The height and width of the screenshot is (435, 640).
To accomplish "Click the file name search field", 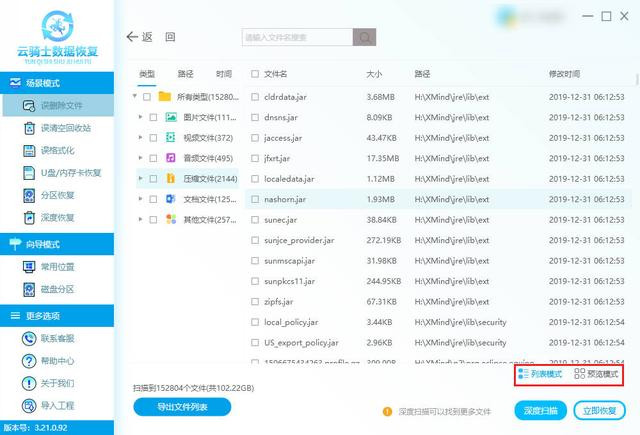I will 297,37.
